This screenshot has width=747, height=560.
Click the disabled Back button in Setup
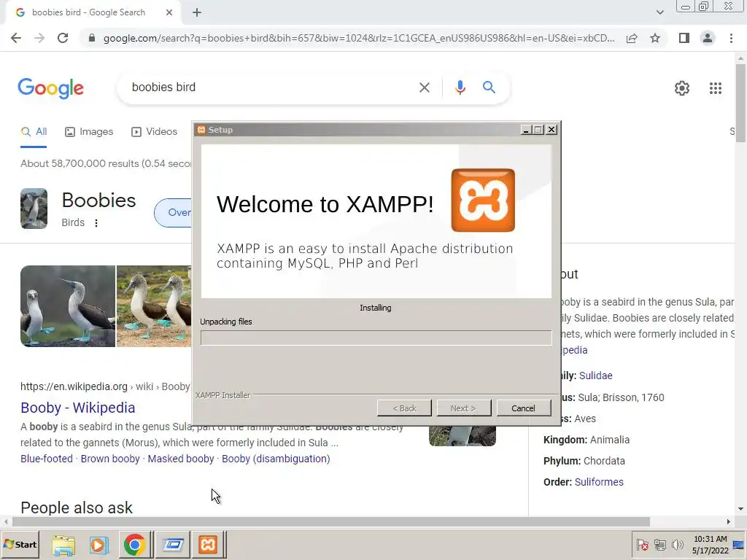pyautogui.click(x=404, y=408)
